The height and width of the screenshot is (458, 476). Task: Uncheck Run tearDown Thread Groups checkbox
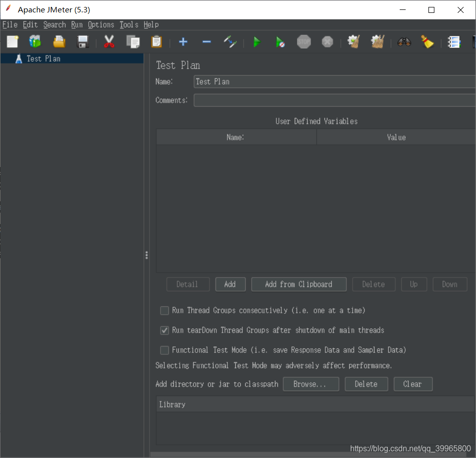(164, 330)
